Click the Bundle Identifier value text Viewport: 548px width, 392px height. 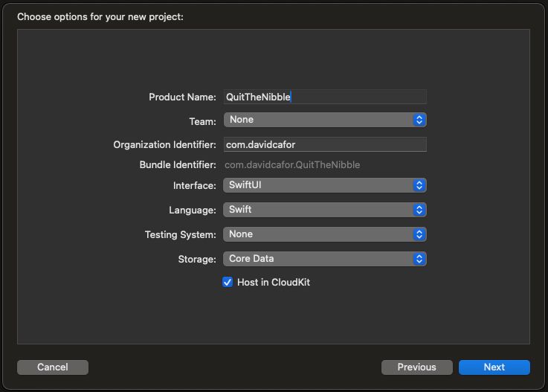click(292, 164)
